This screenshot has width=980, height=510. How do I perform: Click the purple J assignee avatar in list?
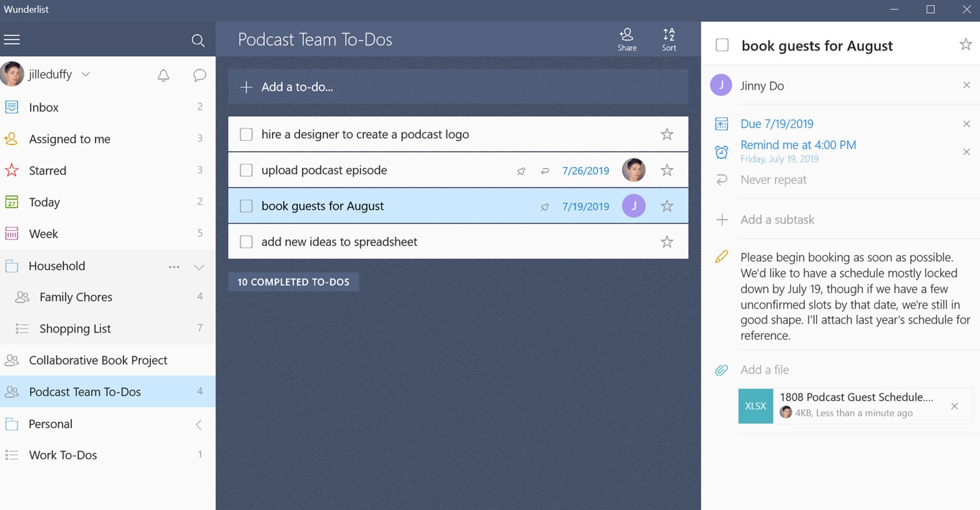633,206
